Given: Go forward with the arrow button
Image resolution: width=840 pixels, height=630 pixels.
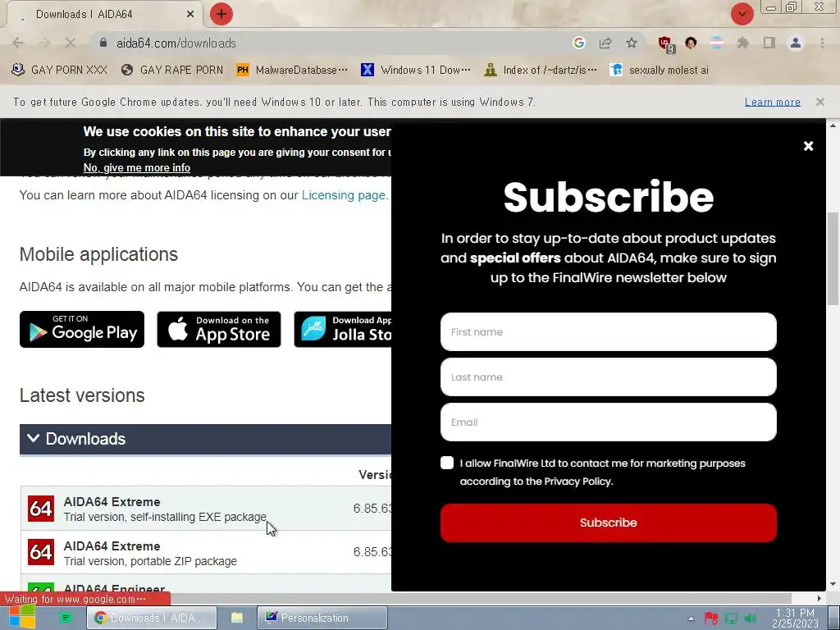Looking at the screenshot, I should [44, 43].
